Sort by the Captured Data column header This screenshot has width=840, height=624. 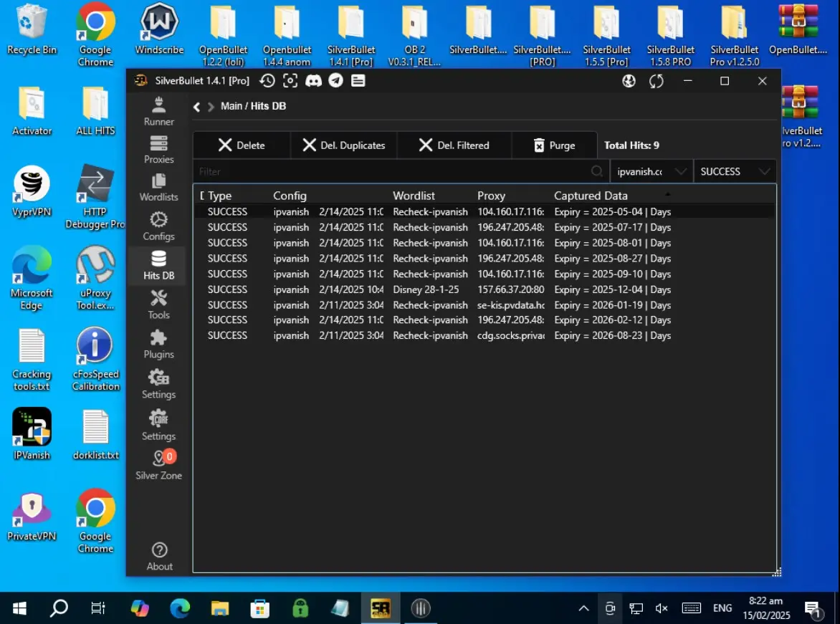point(591,196)
